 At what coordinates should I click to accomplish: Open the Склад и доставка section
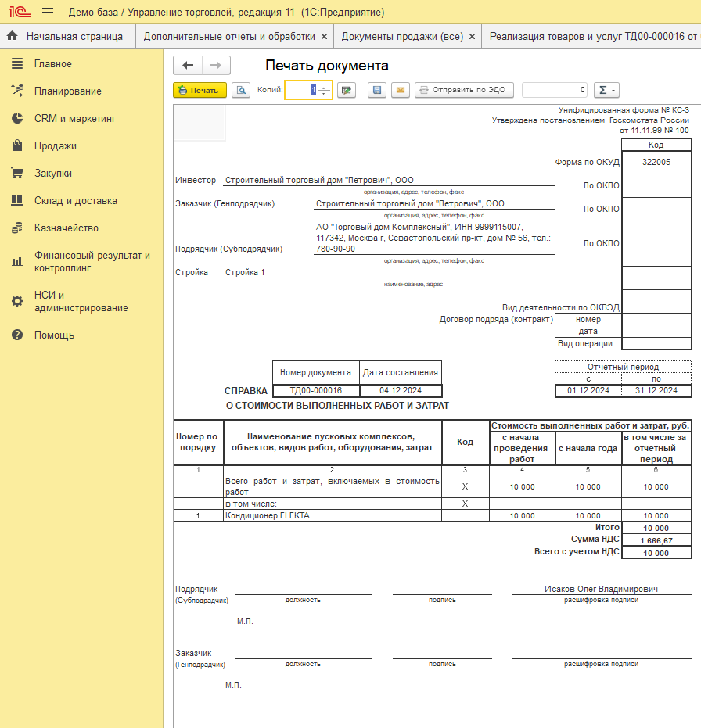pos(76,200)
